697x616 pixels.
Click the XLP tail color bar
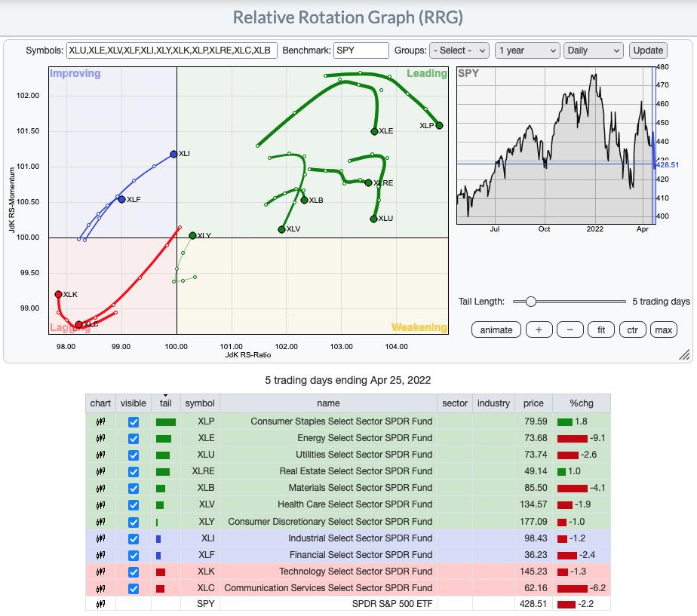click(x=166, y=422)
